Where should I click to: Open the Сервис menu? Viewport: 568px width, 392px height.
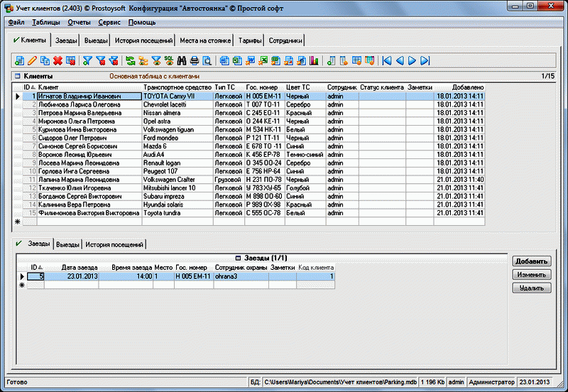109,22
